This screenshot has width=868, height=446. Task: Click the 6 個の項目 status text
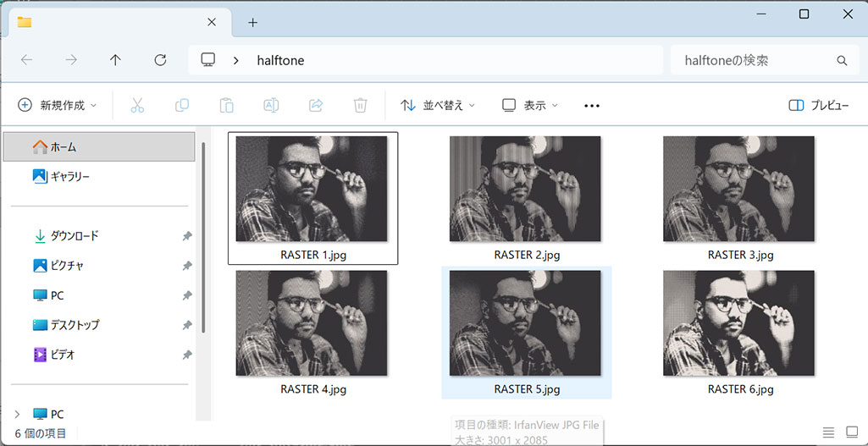coord(41,433)
